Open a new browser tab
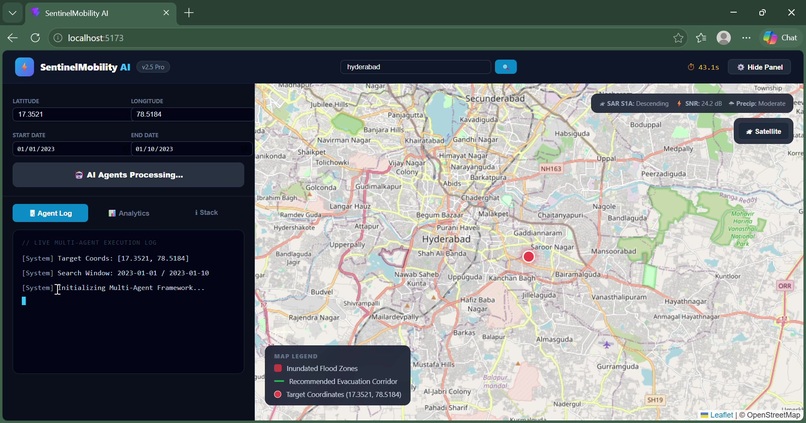The height and width of the screenshot is (423, 806). click(x=189, y=13)
